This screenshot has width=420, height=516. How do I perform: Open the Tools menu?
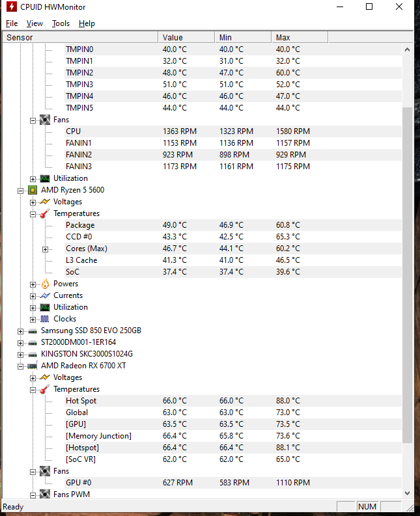click(61, 23)
